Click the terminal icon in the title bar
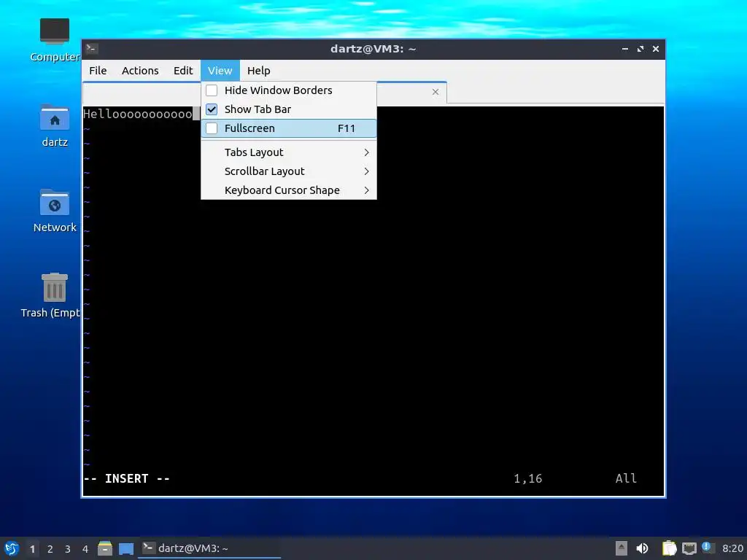The width and height of the screenshot is (747, 560). tap(92, 49)
